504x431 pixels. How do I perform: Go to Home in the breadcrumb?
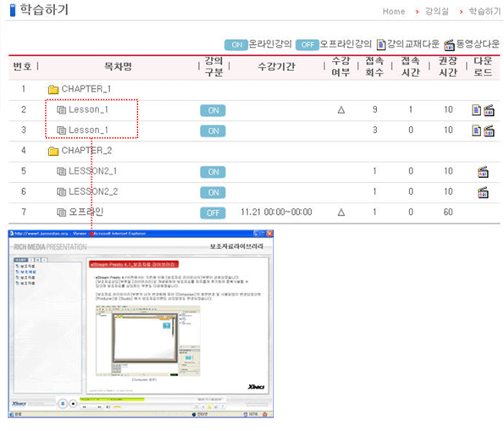coord(393,12)
